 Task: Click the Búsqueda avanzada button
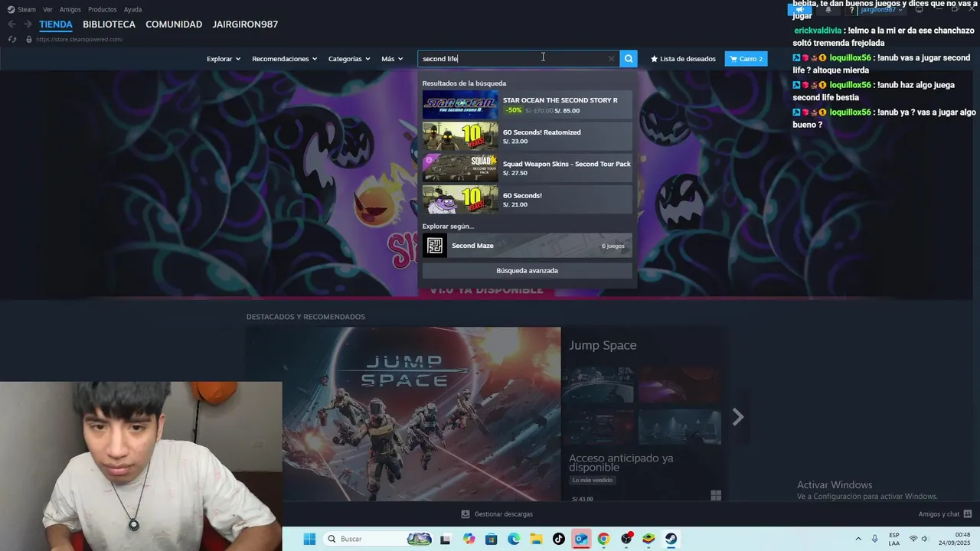pyautogui.click(x=527, y=271)
